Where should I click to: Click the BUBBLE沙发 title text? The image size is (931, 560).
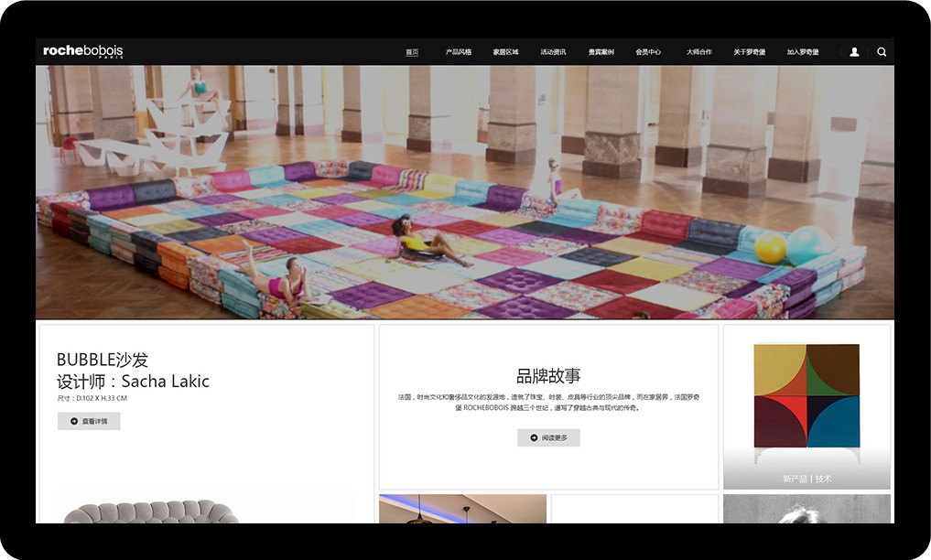coord(103,360)
